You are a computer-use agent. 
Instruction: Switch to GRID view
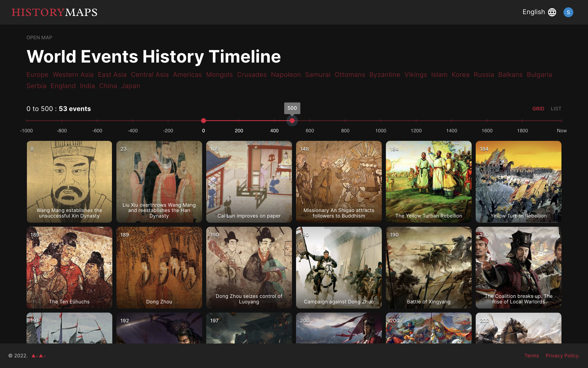(x=538, y=109)
